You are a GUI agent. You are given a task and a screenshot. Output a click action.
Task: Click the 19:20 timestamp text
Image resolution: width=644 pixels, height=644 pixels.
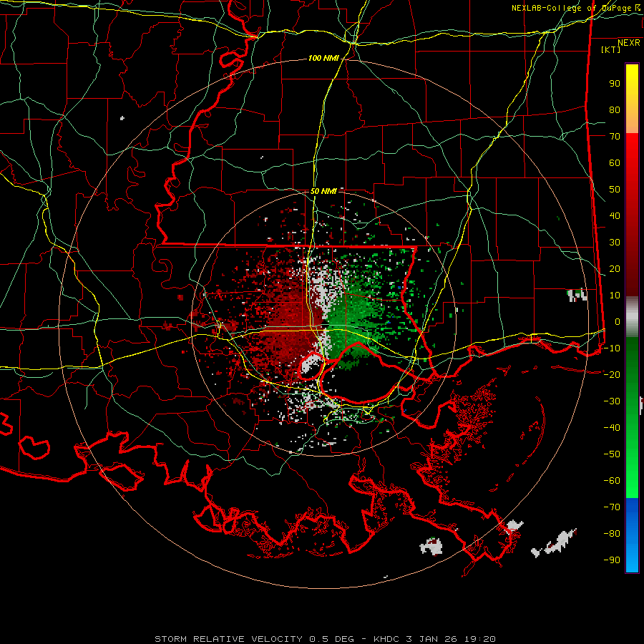(480, 639)
